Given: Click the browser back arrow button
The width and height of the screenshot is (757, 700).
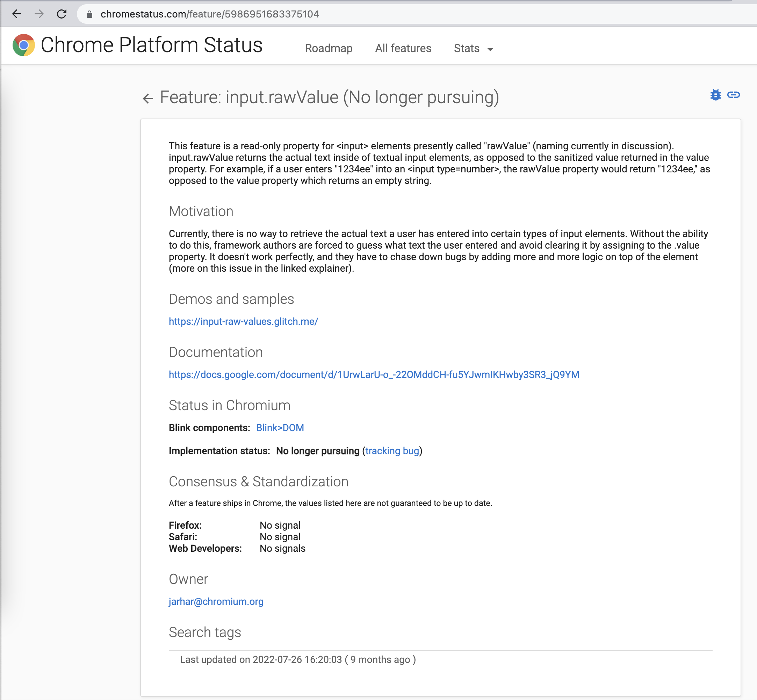Looking at the screenshot, I should (x=17, y=14).
